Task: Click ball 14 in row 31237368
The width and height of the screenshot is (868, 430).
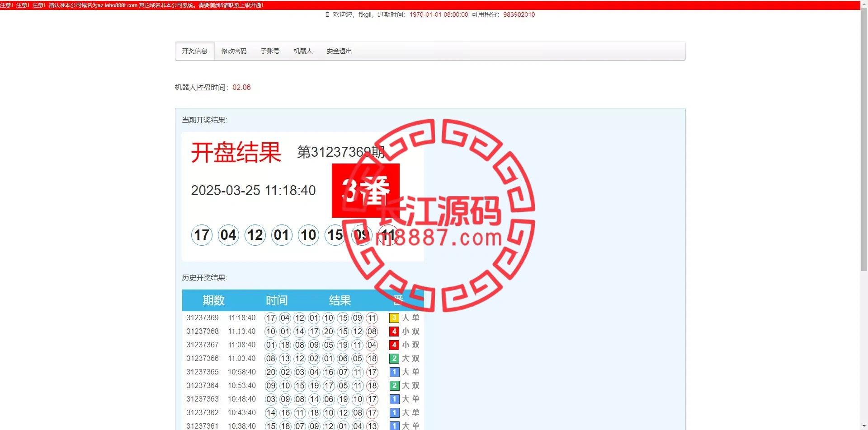Action: pyautogui.click(x=300, y=332)
